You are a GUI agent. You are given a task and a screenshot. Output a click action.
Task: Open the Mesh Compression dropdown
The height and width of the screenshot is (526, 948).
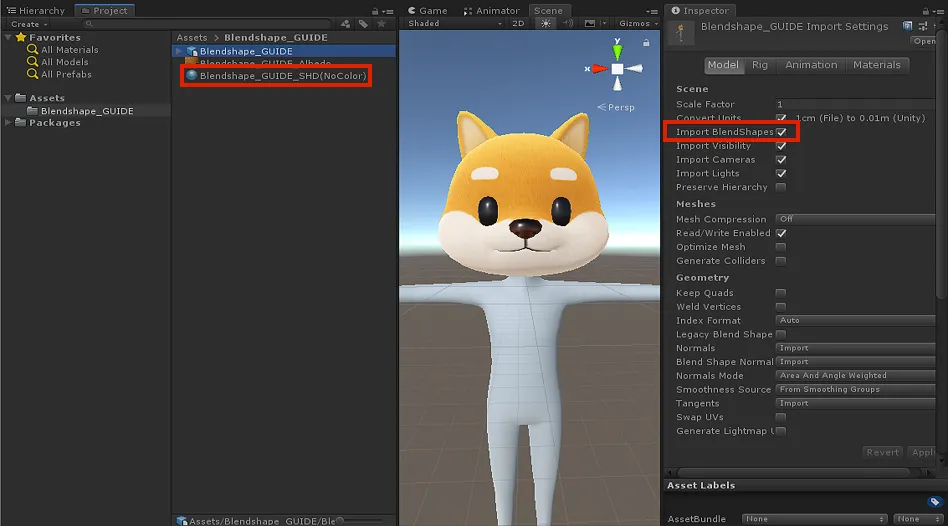[x=855, y=219]
